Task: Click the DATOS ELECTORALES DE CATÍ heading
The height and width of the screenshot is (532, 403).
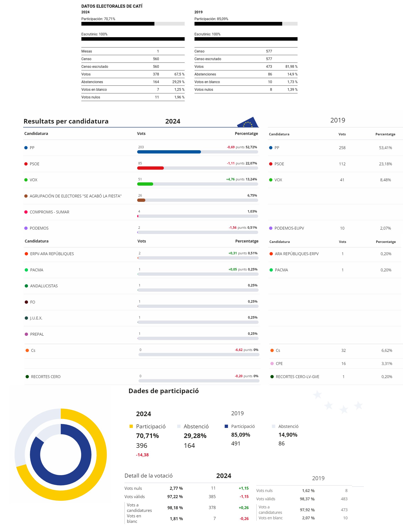Action: [112, 6]
